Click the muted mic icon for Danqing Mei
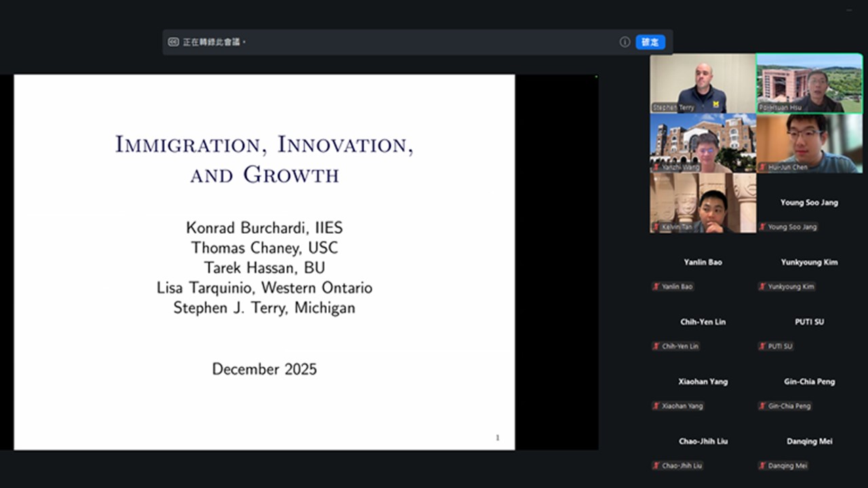This screenshot has width=868, height=488. [x=763, y=466]
